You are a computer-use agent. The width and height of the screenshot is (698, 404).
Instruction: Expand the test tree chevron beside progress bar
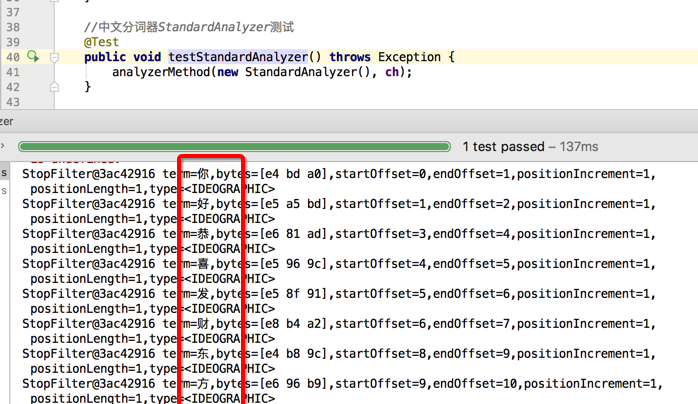pyautogui.click(x=3, y=146)
